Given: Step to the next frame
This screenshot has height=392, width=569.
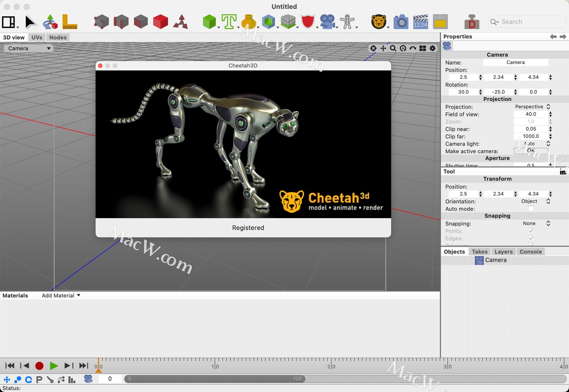Looking at the screenshot, I should click(69, 366).
